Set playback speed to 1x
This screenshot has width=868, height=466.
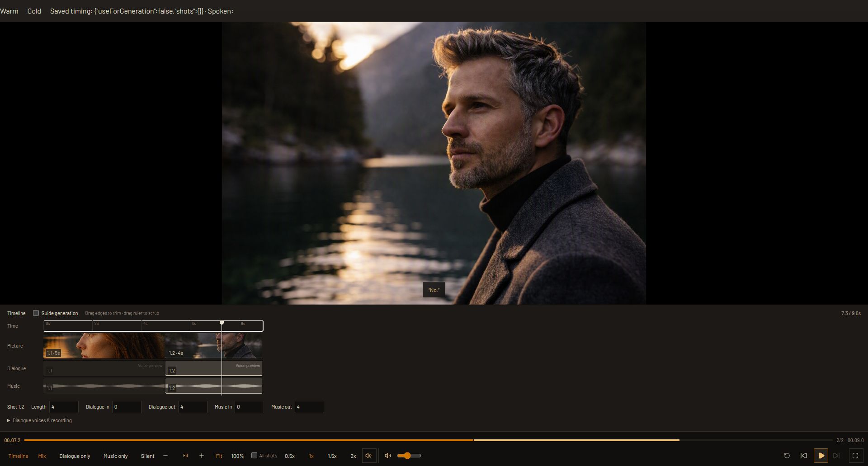coord(311,456)
